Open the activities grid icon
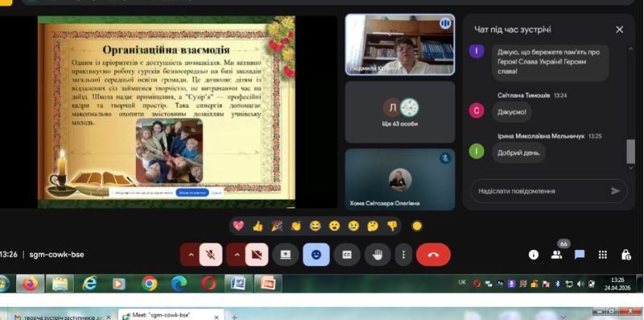Screen dimensions: 644x320 (602, 255)
